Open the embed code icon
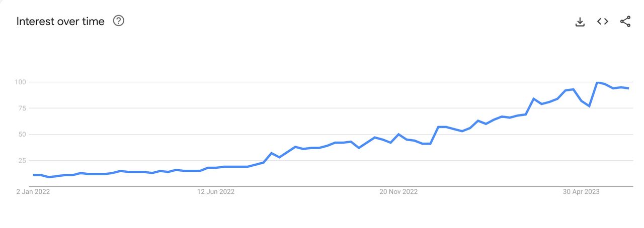 pyautogui.click(x=603, y=22)
